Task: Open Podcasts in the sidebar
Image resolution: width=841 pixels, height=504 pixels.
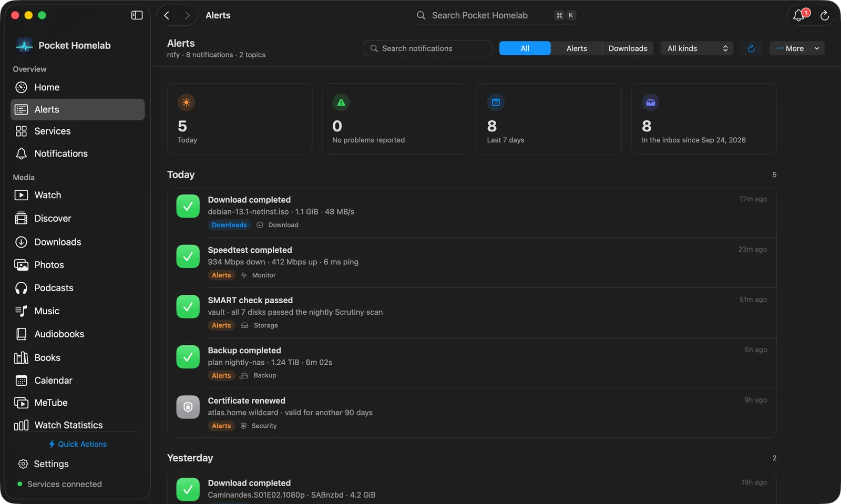Action: pos(77,288)
